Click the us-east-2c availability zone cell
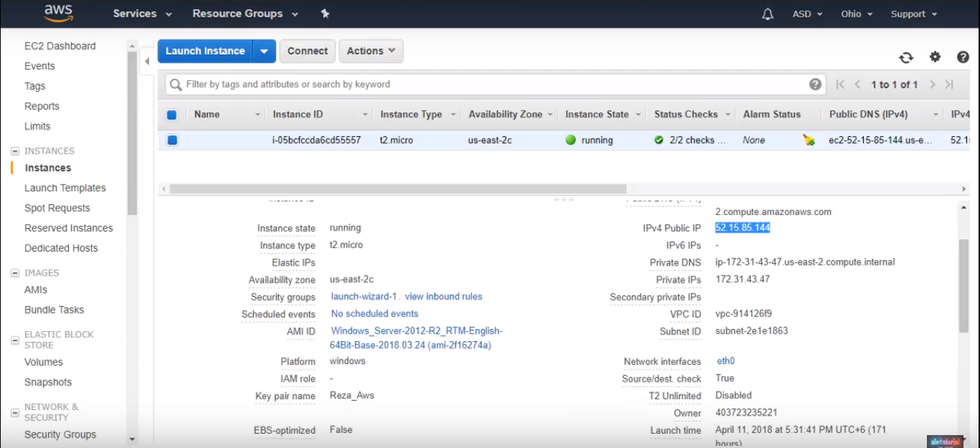This screenshot has width=980, height=448. point(490,140)
